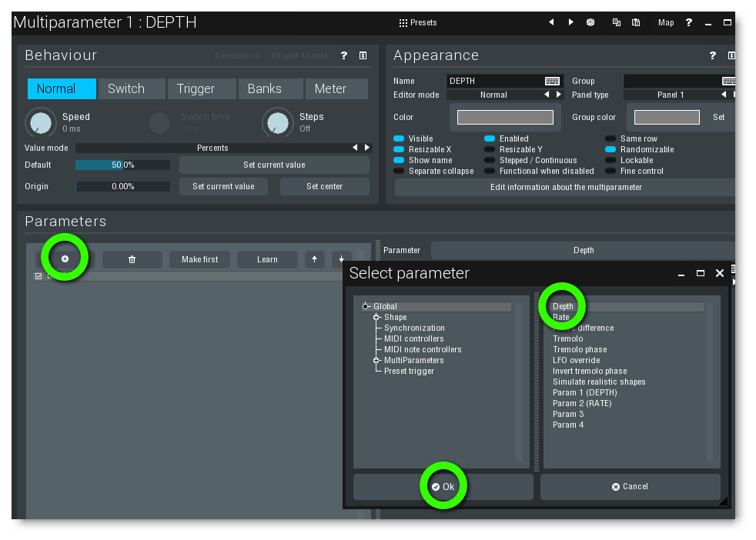Click the paste preset icon
This screenshot has width=756, height=540.
click(636, 22)
